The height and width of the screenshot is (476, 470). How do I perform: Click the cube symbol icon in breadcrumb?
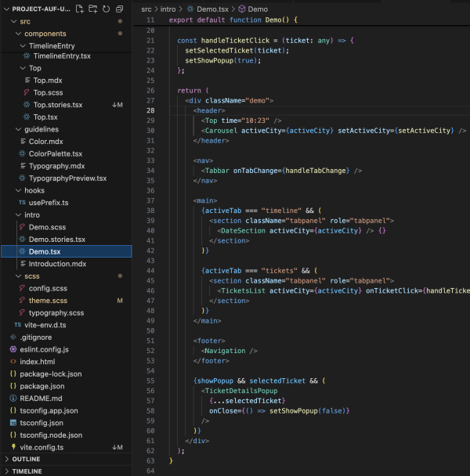click(x=242, y=9)
